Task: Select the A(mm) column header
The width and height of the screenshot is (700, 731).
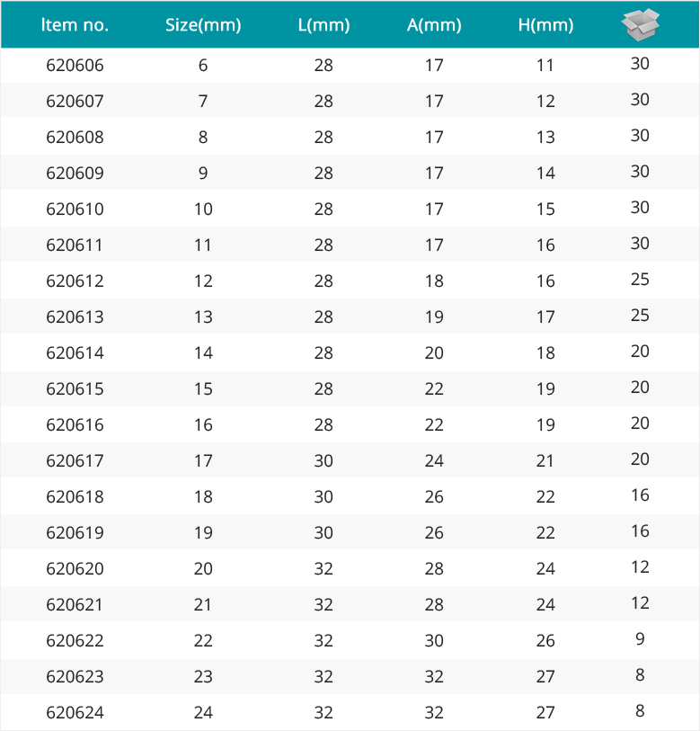Action: (x=434, y=25)
